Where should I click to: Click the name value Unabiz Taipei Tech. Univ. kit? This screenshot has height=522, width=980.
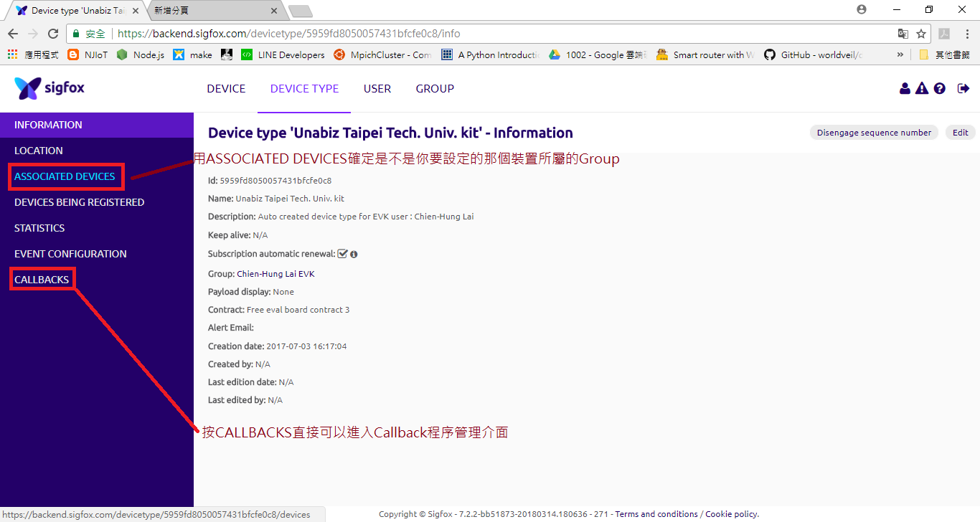click(290, 199)
